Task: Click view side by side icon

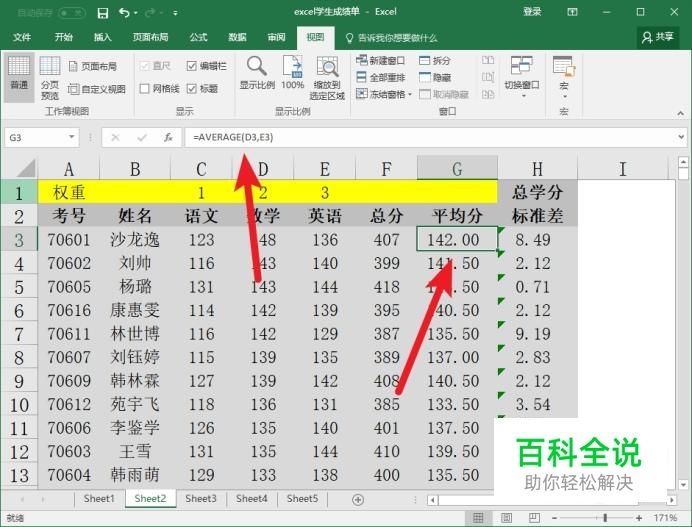Action: pos(488,60)
